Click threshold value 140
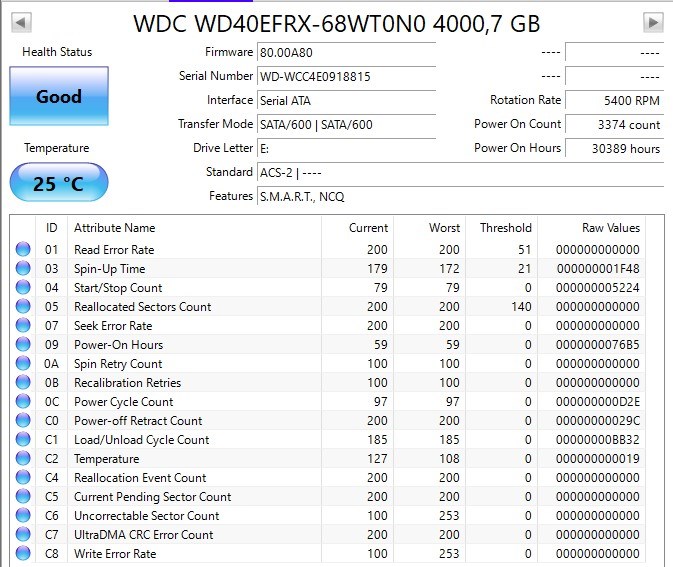Image resolution: width=673 pixels, height=567 pixels. point(521,306)
